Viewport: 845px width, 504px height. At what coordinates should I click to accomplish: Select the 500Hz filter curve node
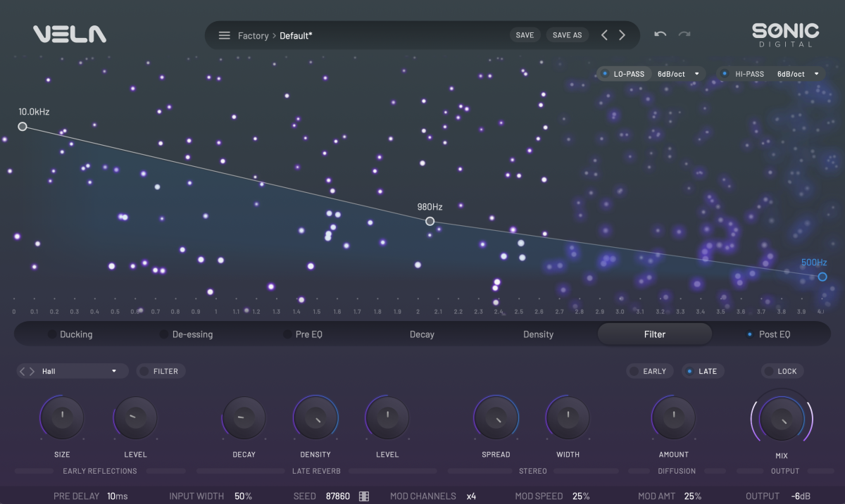822,277
